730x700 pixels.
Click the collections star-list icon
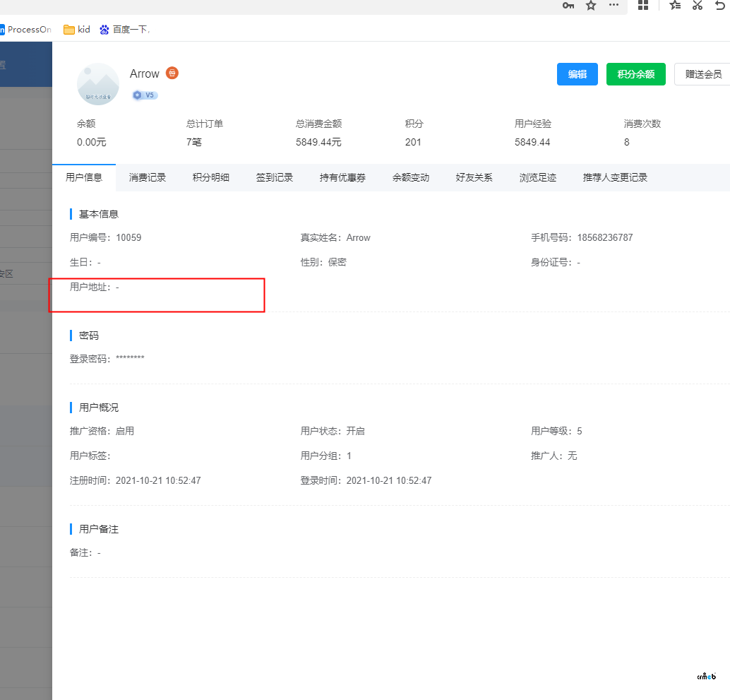pyautogui.click(x=674, y=6)
